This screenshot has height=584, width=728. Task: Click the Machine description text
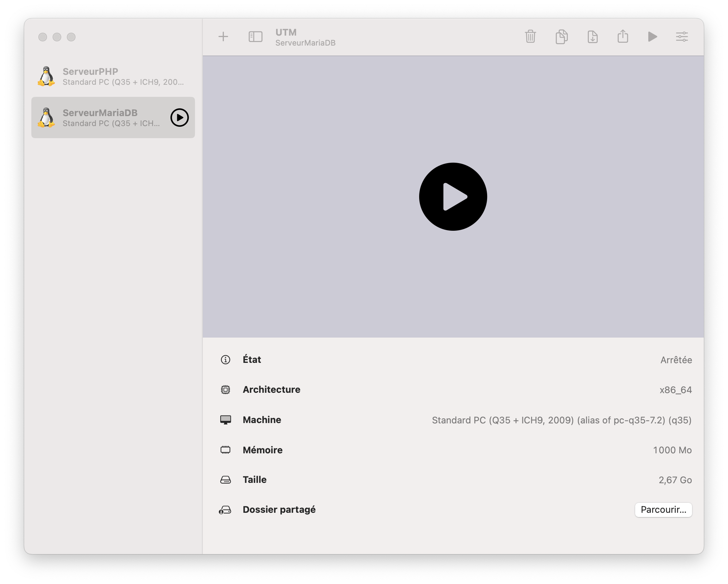(x=561, y=420)
